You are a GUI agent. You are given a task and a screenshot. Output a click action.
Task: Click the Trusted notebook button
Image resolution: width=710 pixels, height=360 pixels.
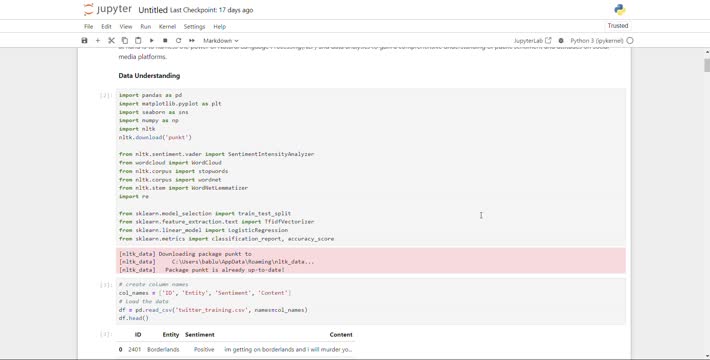pos(618,26)
